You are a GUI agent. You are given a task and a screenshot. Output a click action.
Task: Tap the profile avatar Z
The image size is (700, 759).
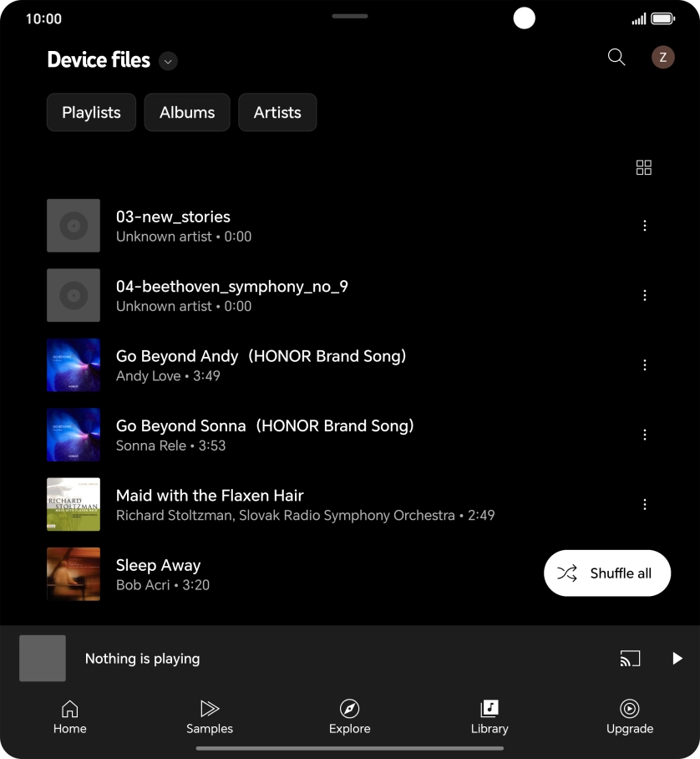click(662, 57)
